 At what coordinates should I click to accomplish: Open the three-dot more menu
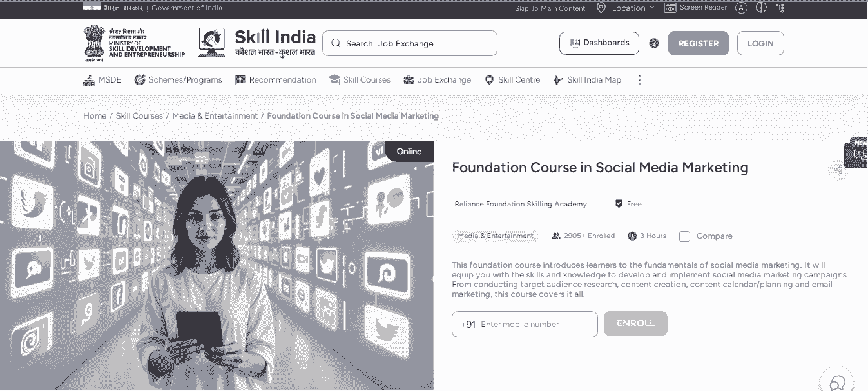639,80
